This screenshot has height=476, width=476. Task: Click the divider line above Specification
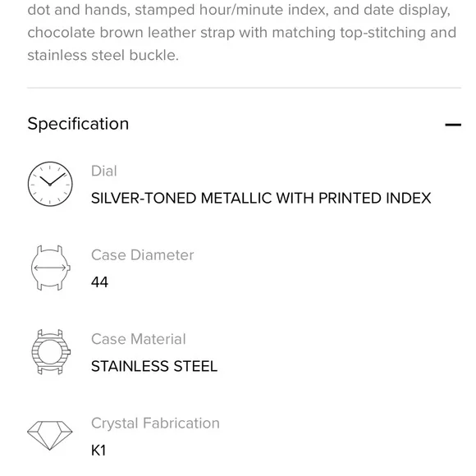pos(244,88)
